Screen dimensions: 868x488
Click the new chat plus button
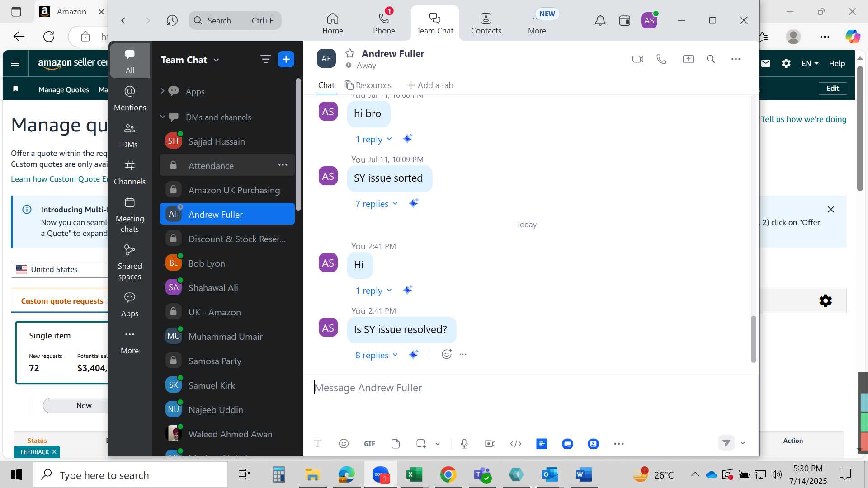pyautogui.click(x=286, y=59)
